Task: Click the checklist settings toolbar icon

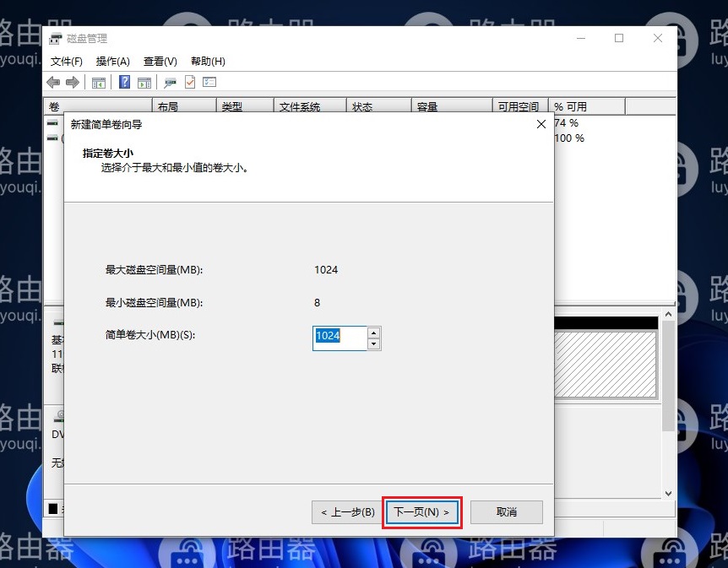Action: [x=209, y=82]
